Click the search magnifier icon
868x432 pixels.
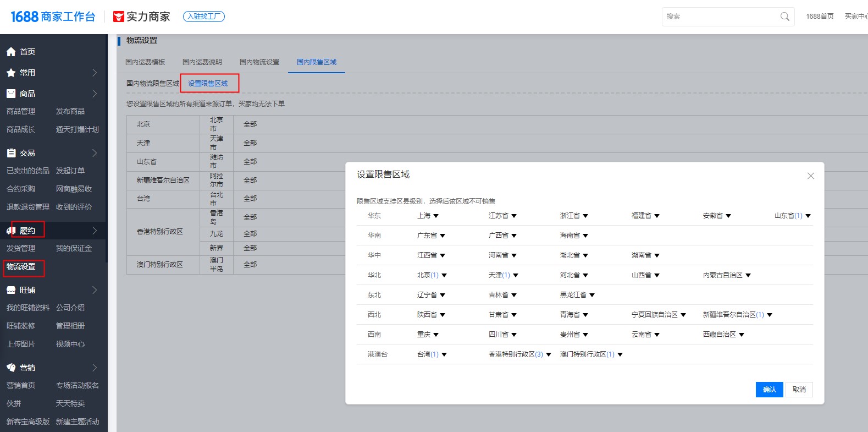click(x=784, y=17)
